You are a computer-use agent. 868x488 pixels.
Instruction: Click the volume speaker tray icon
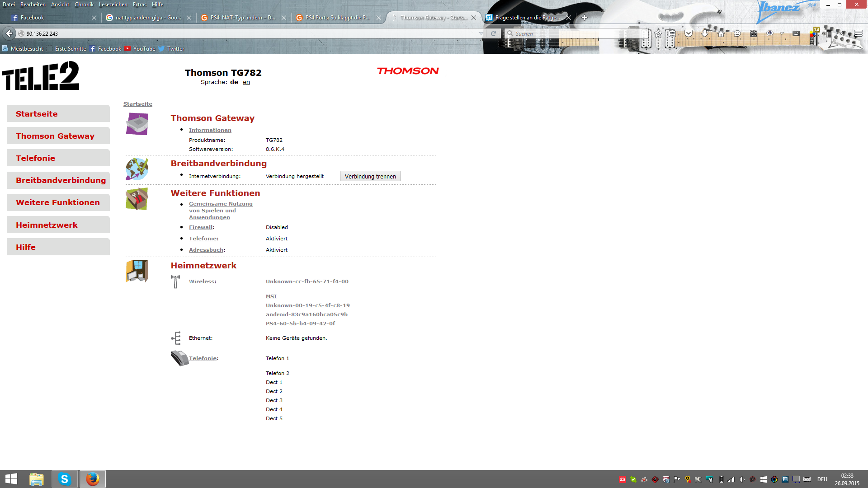click(742, 479)
